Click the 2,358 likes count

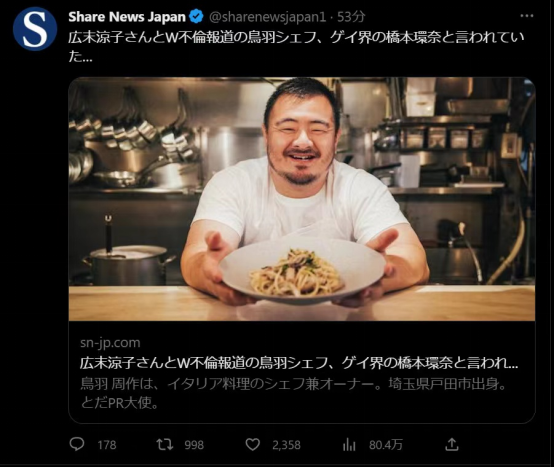[286, 445]
